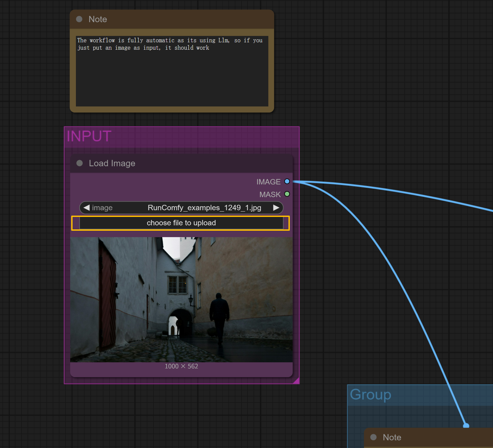Click into the top Note text area
The height and width of the screenshot is (448, 493).
172,71
